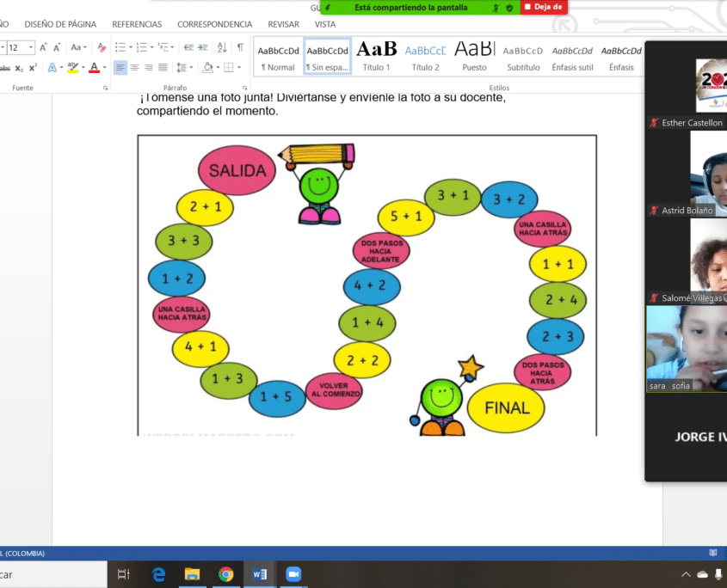Toggle subscript formatting
Image resolution: width=727 pixels, height=588 pixels.
coord(19,68)
